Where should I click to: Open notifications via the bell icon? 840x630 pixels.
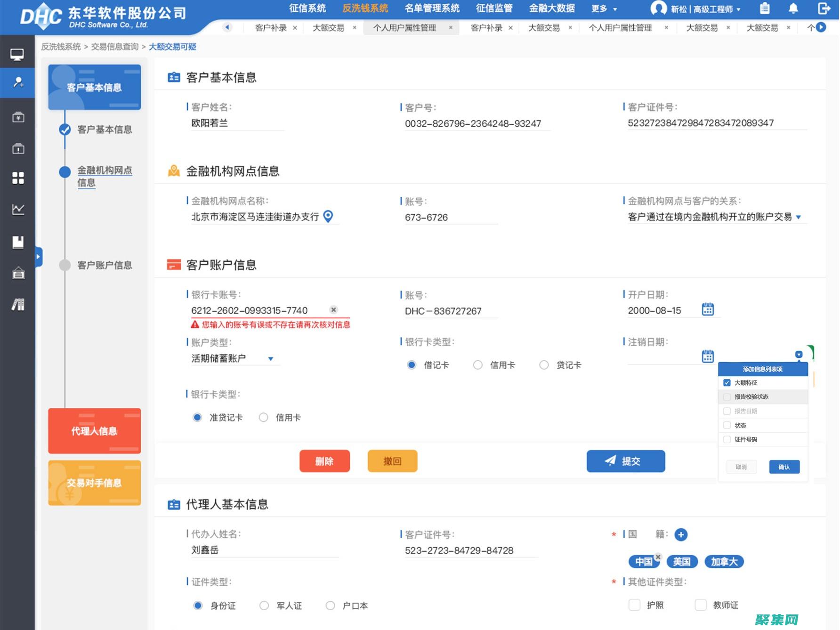(793, 8)
